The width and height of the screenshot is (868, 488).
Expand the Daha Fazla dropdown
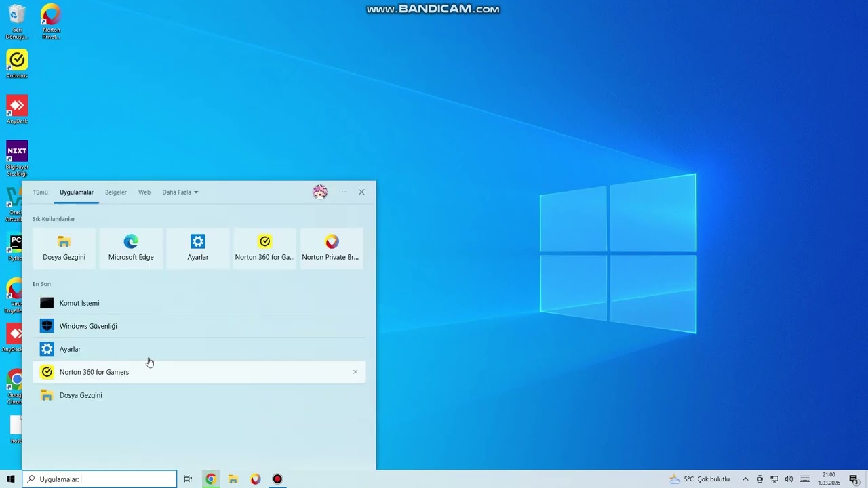coord(180,192)
